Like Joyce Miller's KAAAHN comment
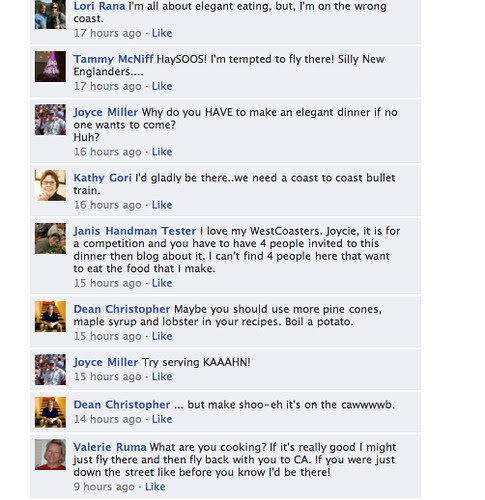The width and height of the screenshot is (485, 500). coord(162,376)
